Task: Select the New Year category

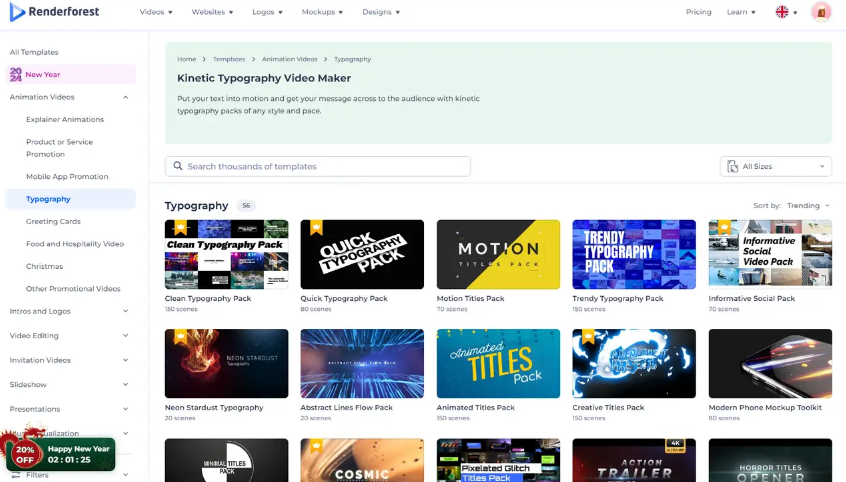Action: 71,74
